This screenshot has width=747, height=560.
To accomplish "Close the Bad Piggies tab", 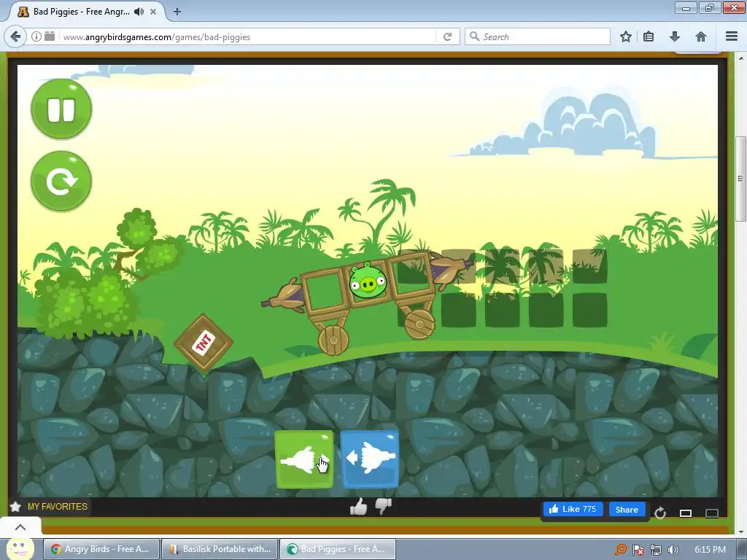I will click(153, 12).
